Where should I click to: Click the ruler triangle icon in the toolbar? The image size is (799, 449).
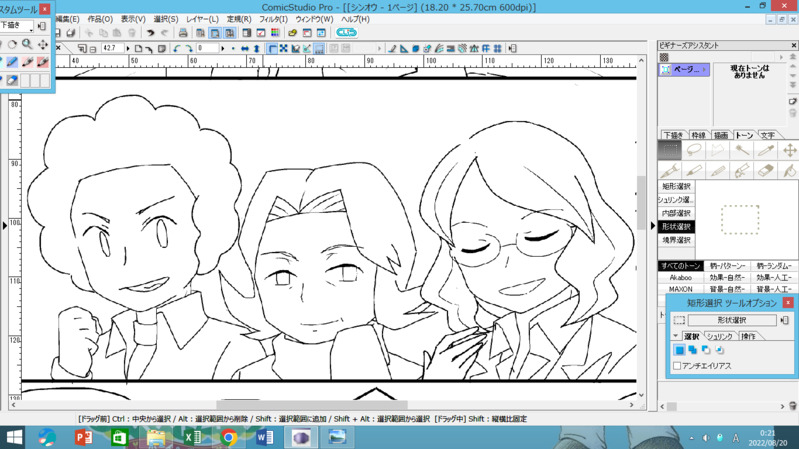(404, 48)
